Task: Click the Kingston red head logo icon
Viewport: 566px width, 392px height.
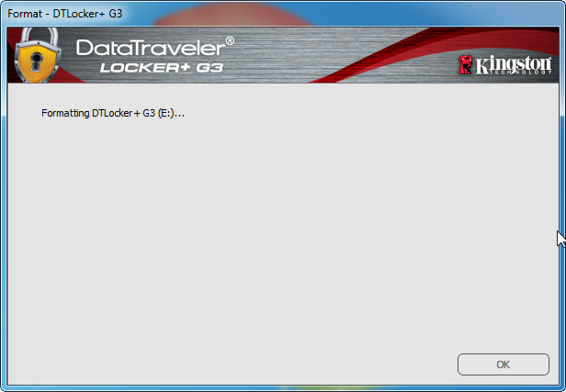Action: pos(465,65)
